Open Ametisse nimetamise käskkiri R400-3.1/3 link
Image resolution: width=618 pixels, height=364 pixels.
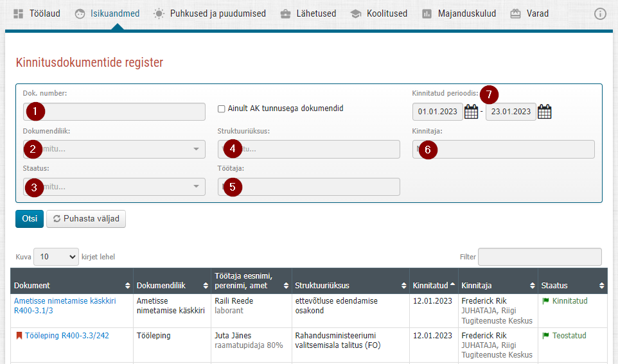(x=65, y=306)
